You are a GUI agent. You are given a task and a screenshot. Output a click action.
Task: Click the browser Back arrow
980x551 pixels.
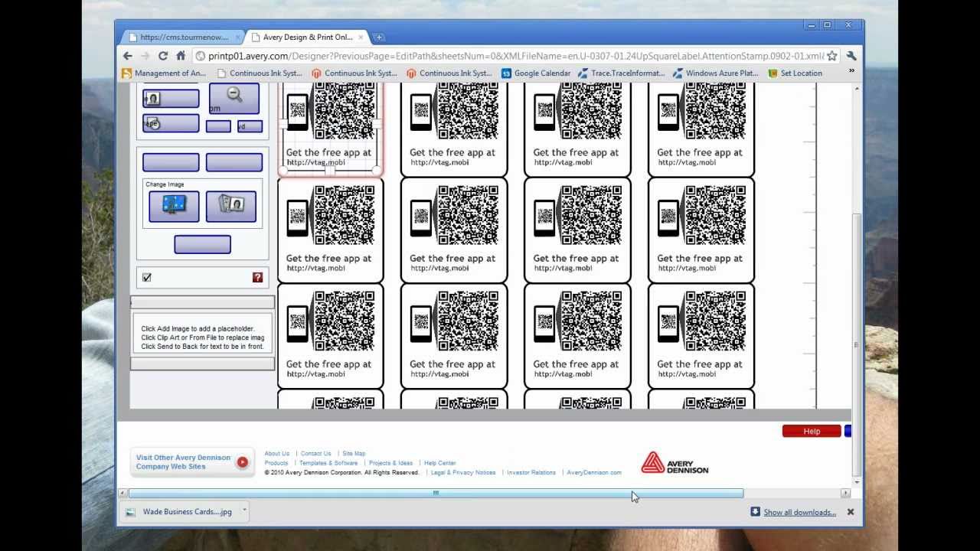point(128,56)
